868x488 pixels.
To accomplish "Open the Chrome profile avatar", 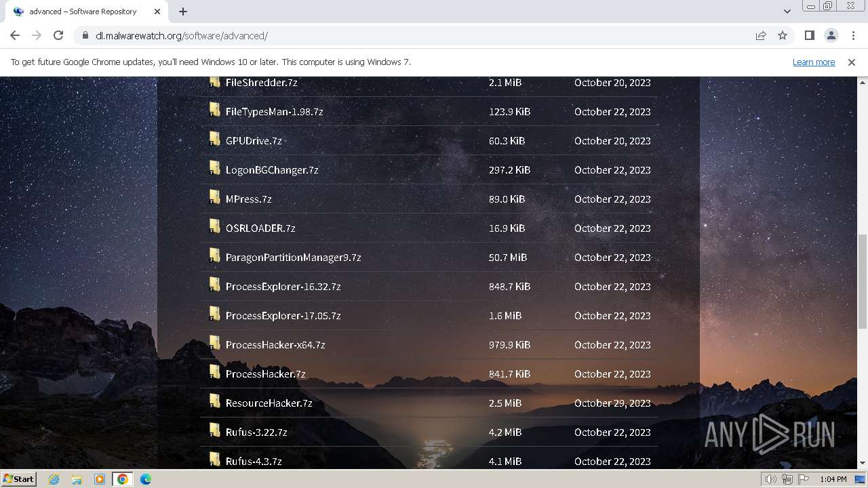I will pos(831,35).
